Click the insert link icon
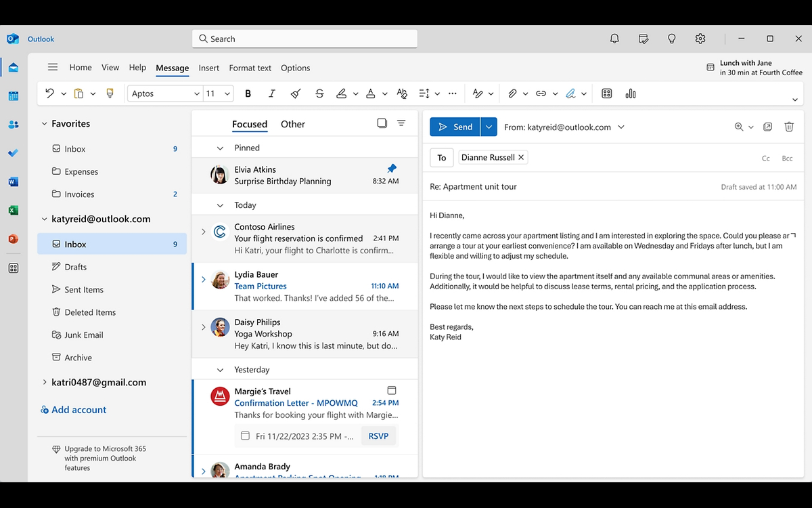 pos(541,93)
